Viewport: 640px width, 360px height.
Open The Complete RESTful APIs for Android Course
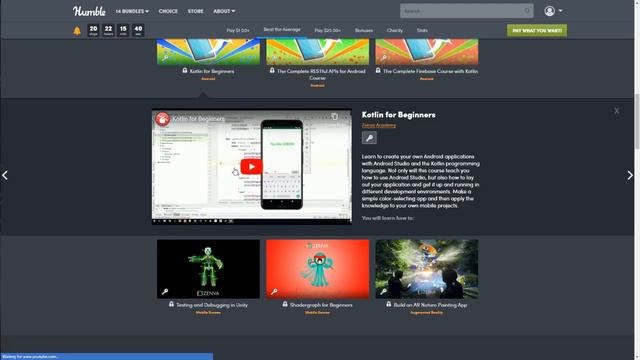tap(321, 74)
